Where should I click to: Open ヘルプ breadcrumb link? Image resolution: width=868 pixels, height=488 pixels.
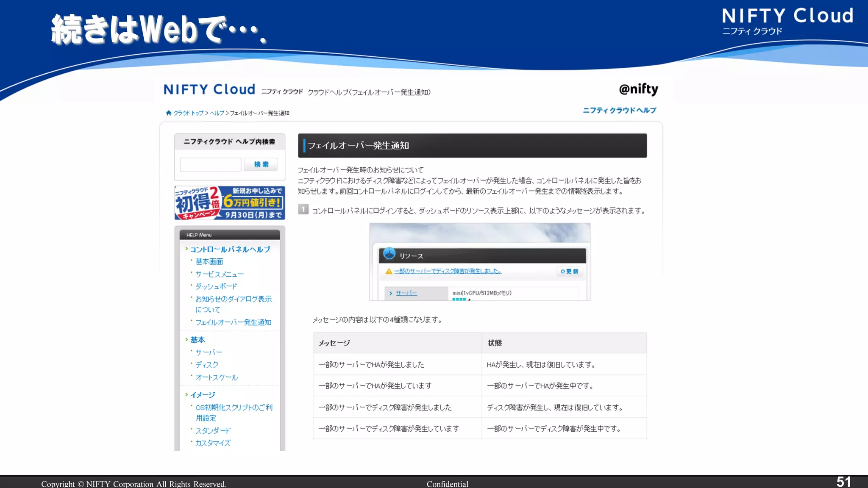(x=217, y=113)
